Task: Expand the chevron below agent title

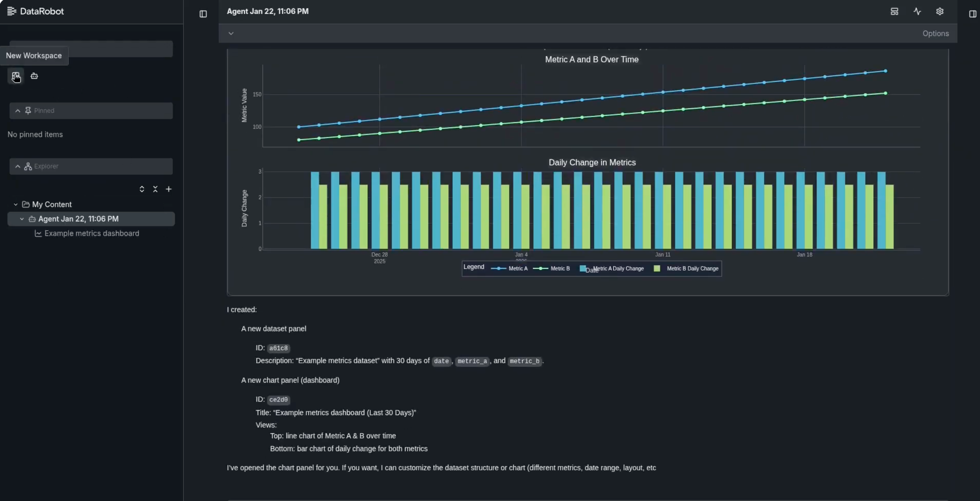Action: point(231,33)
